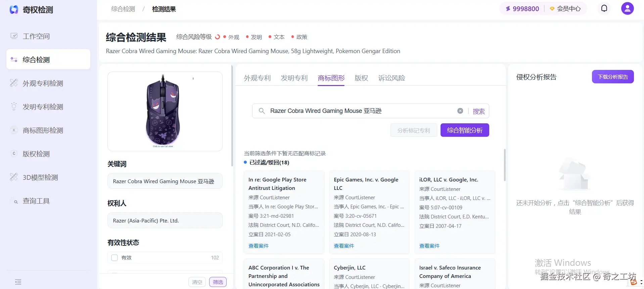Click 外观 risk indicator
This screenshot has width=644, height=289.
point(231,37)
